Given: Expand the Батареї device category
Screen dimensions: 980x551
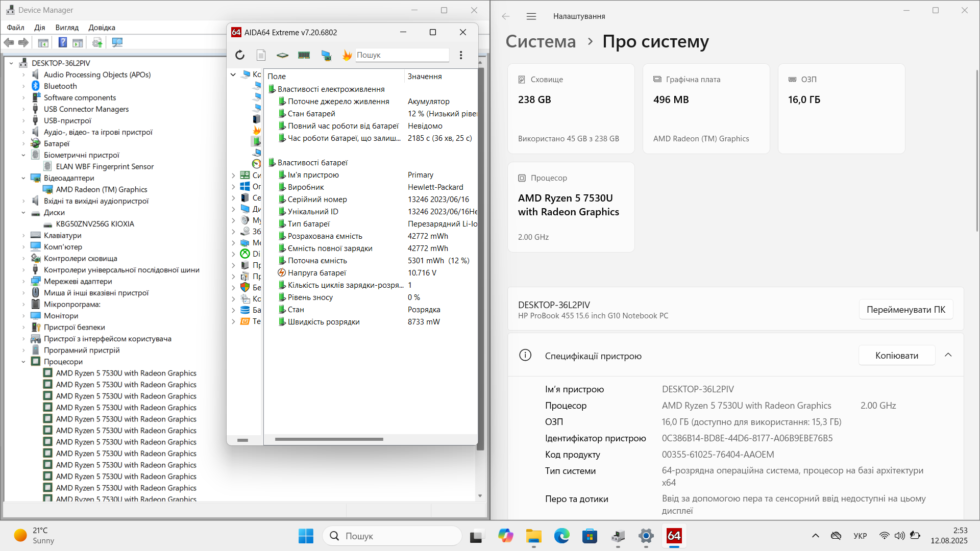Looking at the screenshot, I should pos(23,144).
